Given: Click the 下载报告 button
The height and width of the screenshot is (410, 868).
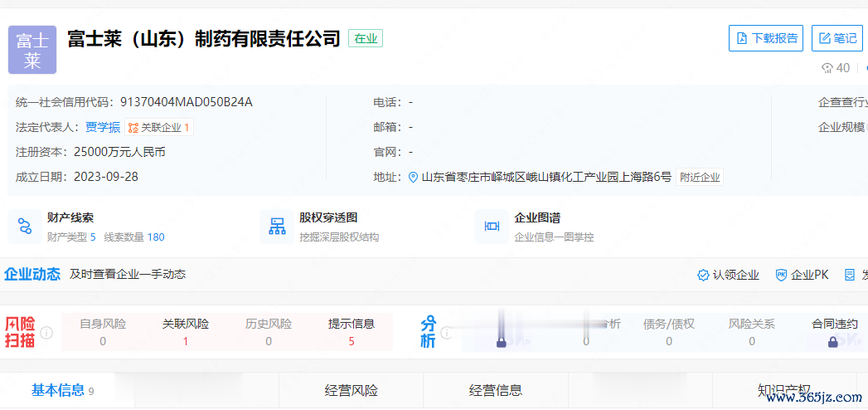Looking at the screenshot, I should click(765, 38).
